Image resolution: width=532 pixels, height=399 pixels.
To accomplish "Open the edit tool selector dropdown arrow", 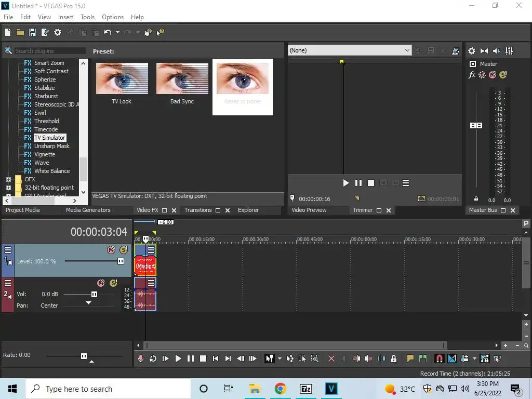I will coord(280,358).
